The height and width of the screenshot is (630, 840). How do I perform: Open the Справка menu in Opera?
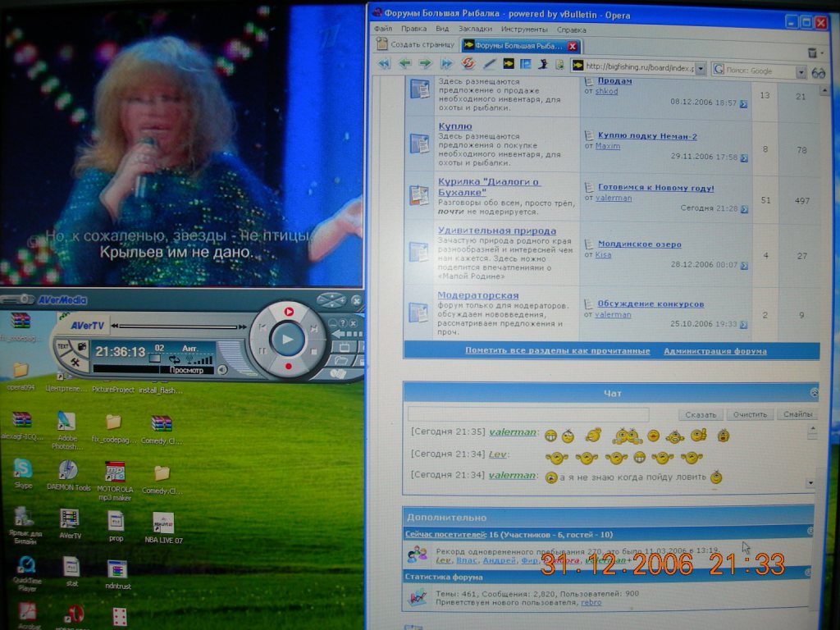point(571,30)
